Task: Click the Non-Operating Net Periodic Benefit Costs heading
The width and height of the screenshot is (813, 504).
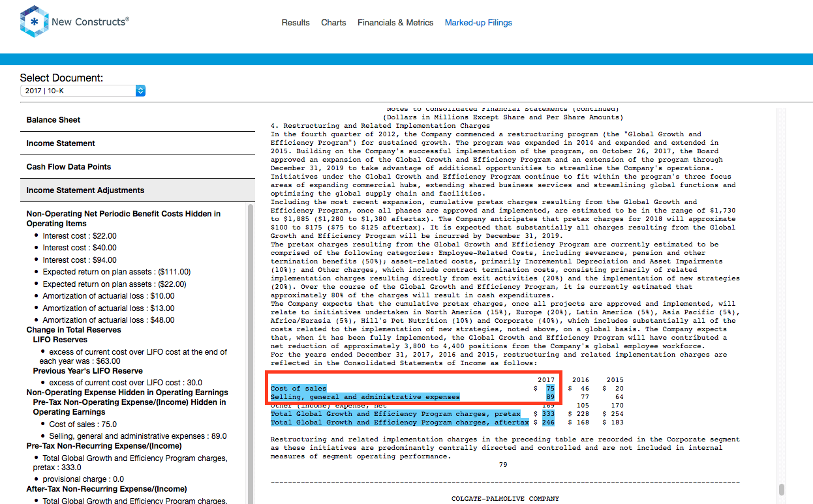Action: 123,218
